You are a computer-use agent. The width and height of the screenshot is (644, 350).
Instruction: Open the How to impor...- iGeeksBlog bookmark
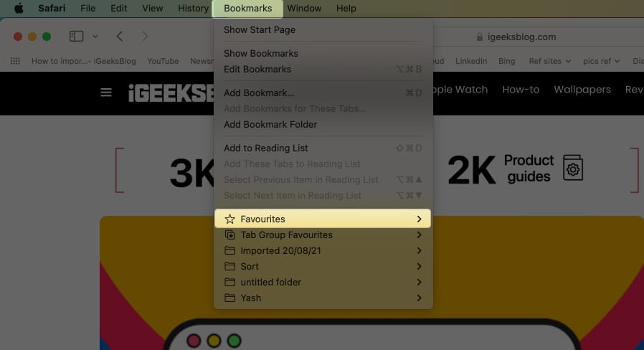coord(84,61)
